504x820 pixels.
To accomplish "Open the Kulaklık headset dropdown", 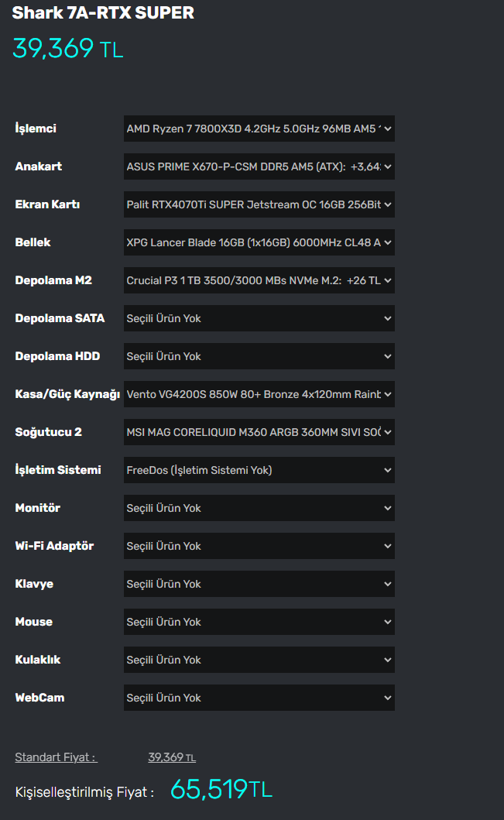I will [259, 660].
